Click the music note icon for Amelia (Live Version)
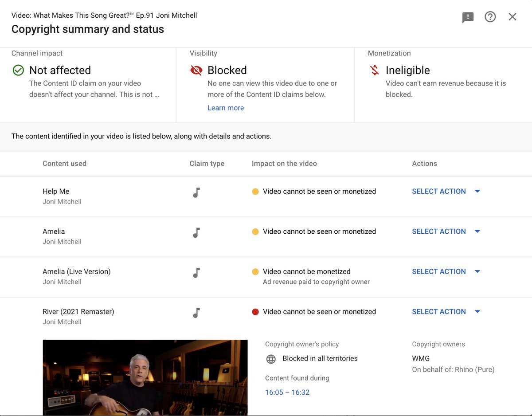 196,273
